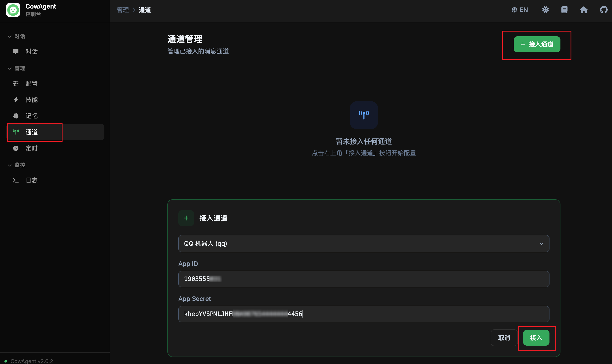Open 日志 logs terminal item
This screenshot has width=612, height=364.
[31, 180]
